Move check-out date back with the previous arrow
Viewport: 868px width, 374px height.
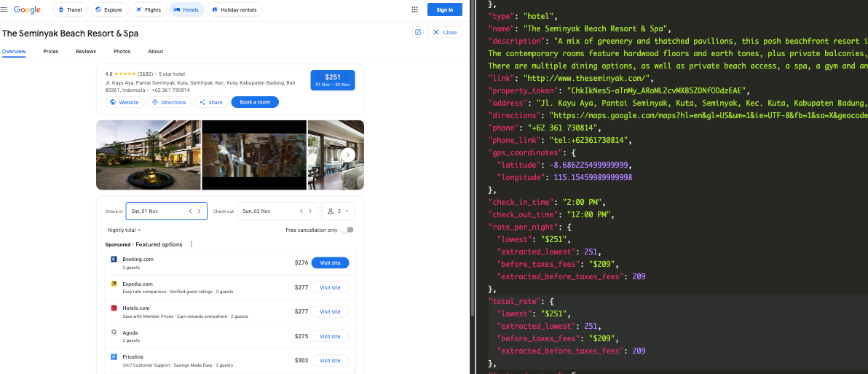pyautogui.click(x=301, y=211)
